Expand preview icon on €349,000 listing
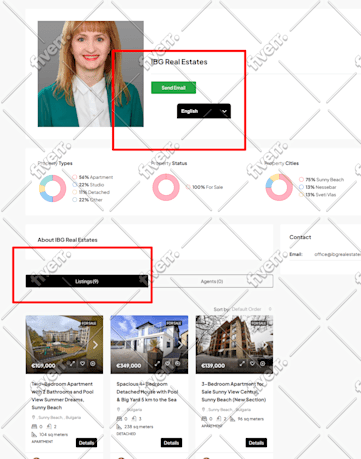 [157, 363]
